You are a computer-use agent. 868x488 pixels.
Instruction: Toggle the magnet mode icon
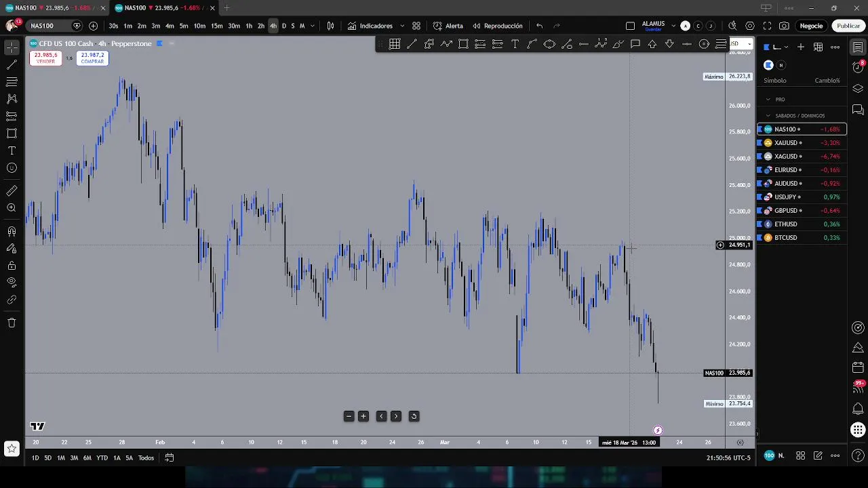click(x=12, y=231)
